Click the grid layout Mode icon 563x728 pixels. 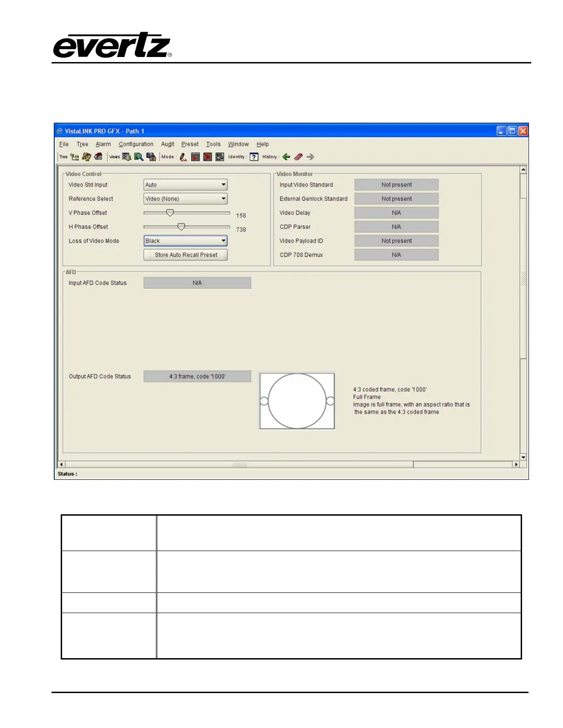(x=220, y=157)
